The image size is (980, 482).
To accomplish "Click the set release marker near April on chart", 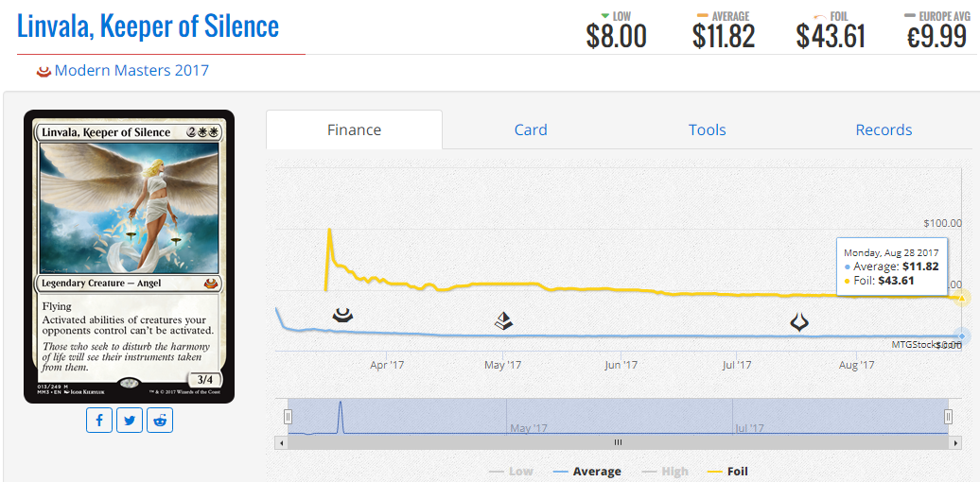I will 342,315.
